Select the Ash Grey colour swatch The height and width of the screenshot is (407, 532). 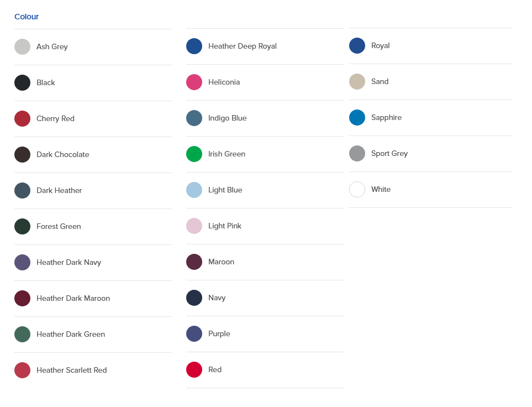[23, 46]
